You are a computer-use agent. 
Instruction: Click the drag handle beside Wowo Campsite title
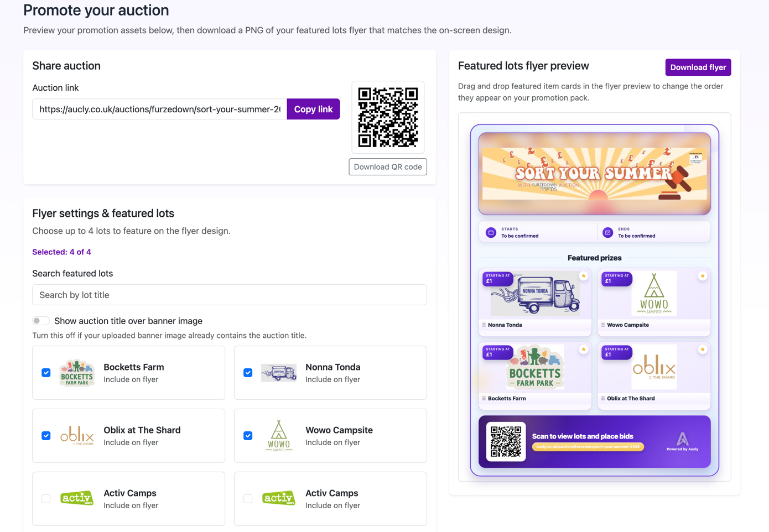[603, 325]
